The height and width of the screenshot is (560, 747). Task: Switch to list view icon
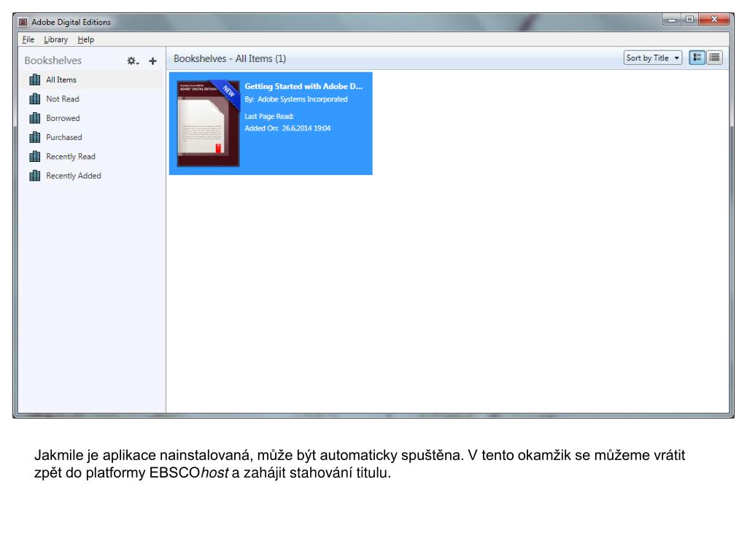[714, 58]
